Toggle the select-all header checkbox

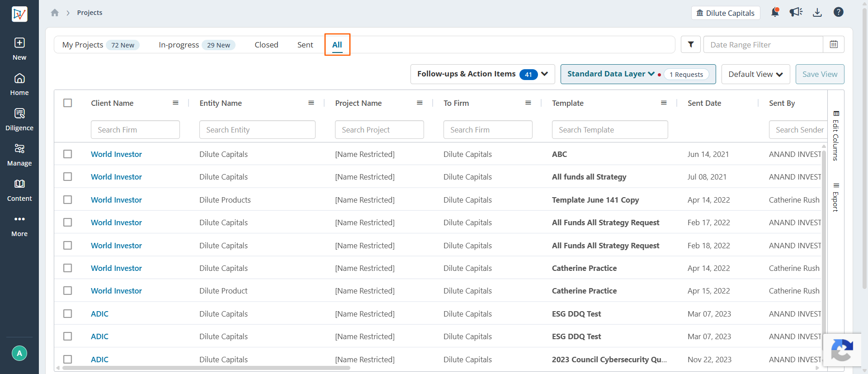pos(68,103)
